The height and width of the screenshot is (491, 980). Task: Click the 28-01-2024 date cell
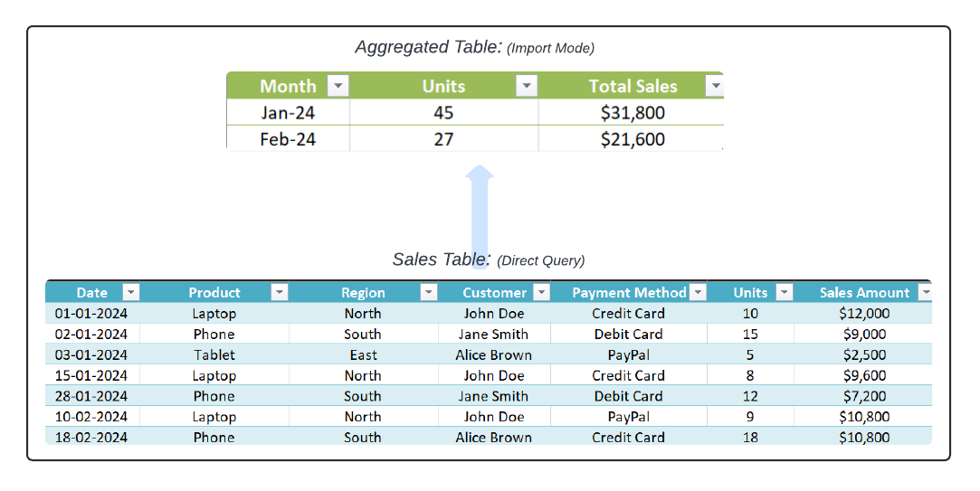92,395
